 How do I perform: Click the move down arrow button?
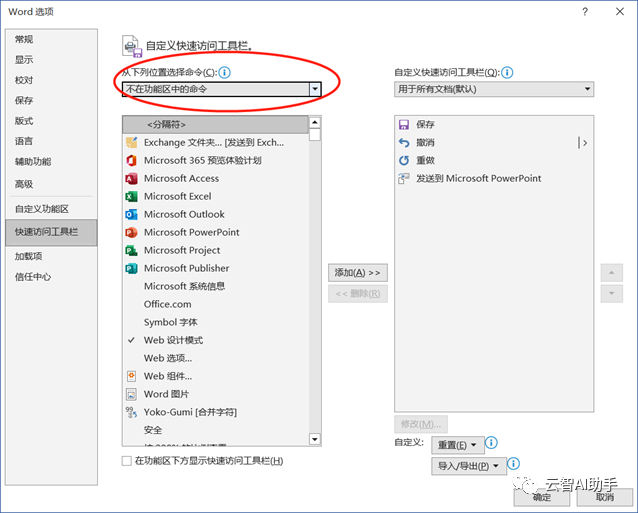(x=612, y=294)
